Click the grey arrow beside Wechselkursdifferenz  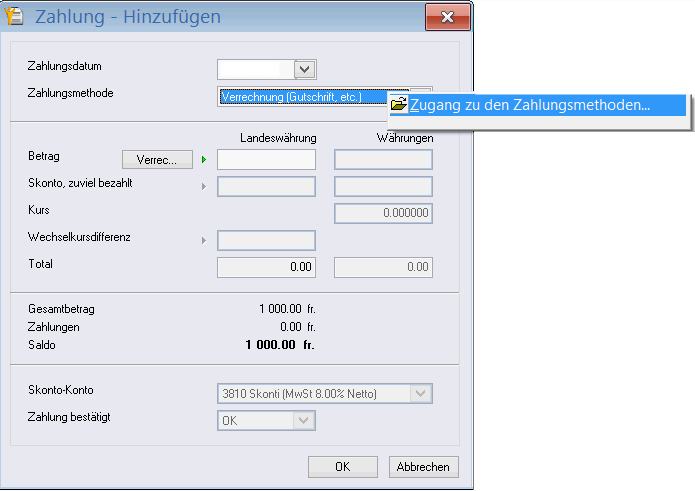[x=205, y=241]
